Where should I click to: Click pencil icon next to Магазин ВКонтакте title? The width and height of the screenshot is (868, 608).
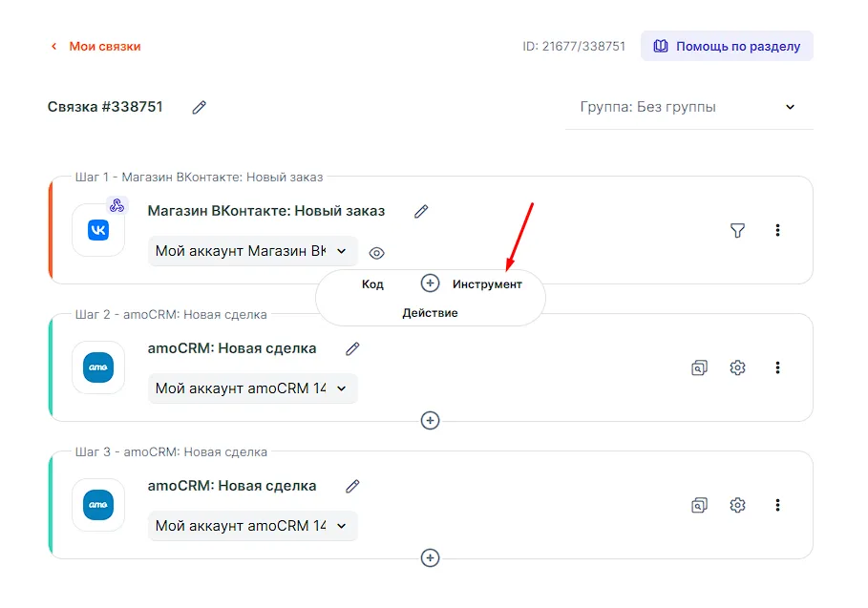421,211
